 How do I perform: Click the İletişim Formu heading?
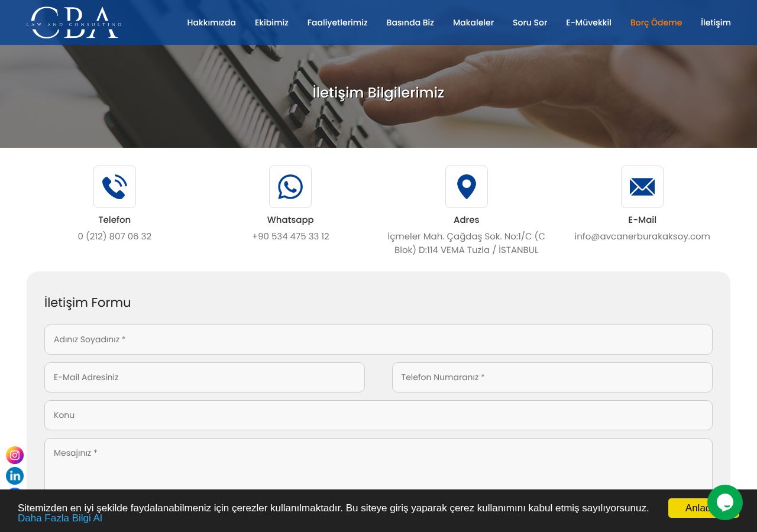[x=88, y=303]
